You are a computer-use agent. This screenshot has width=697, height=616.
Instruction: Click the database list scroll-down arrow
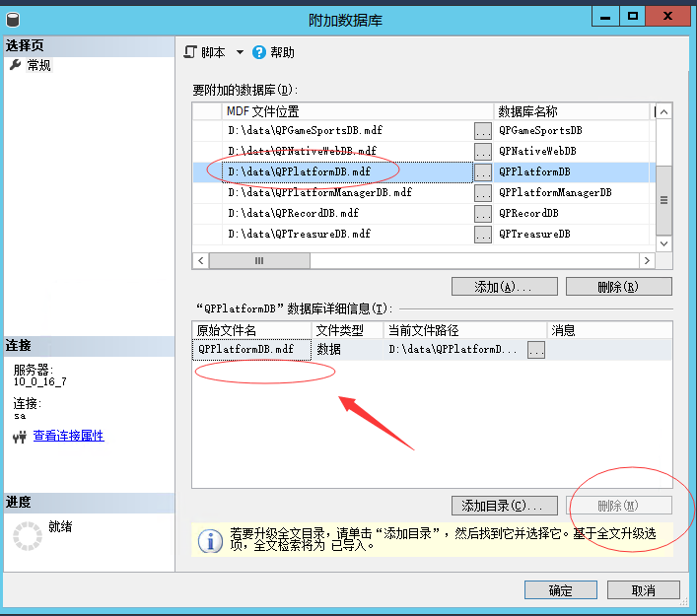tap(663, 243)
